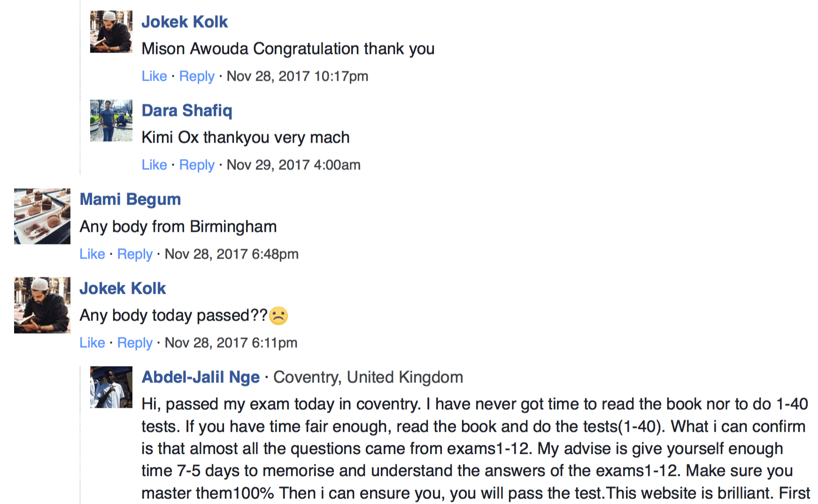Like Mami Begum's Birmingham comment
This screenshot has height=504, width=818.
tap(93, 254)
